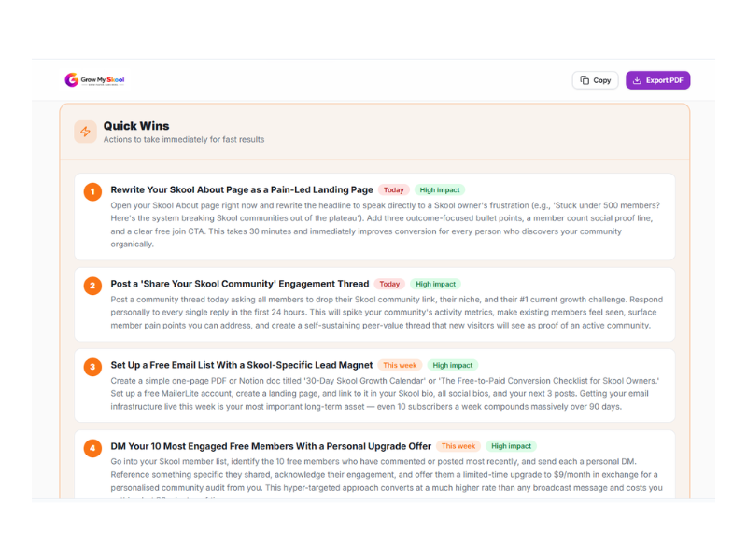Click the number 2 step badge
The image size is (747, 560).
coord(92,286)
